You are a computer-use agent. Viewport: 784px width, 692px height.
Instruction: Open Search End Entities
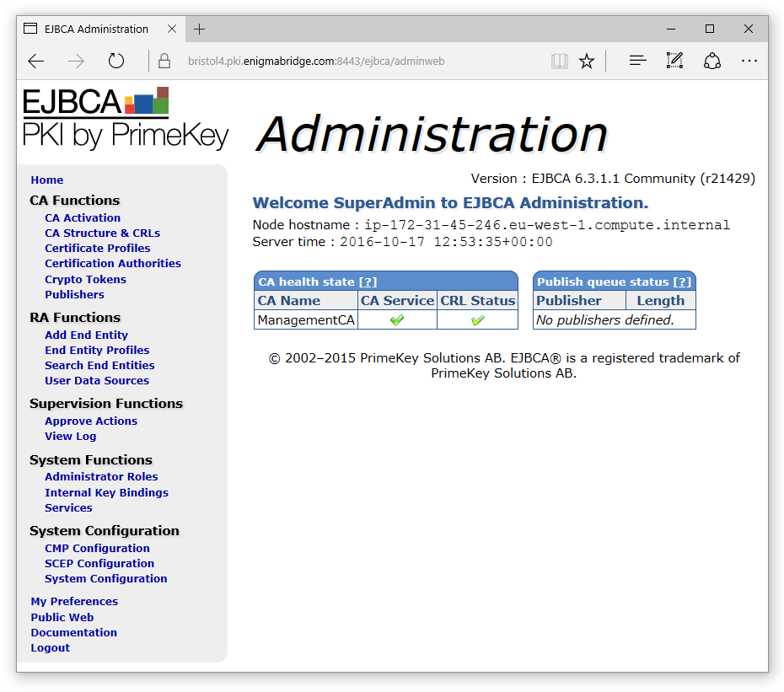click(x=99, y=366)
